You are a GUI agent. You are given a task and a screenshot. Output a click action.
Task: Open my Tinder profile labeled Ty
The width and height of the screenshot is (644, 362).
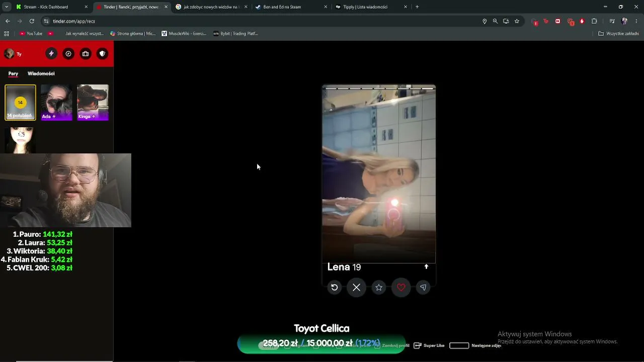[13, 54]
